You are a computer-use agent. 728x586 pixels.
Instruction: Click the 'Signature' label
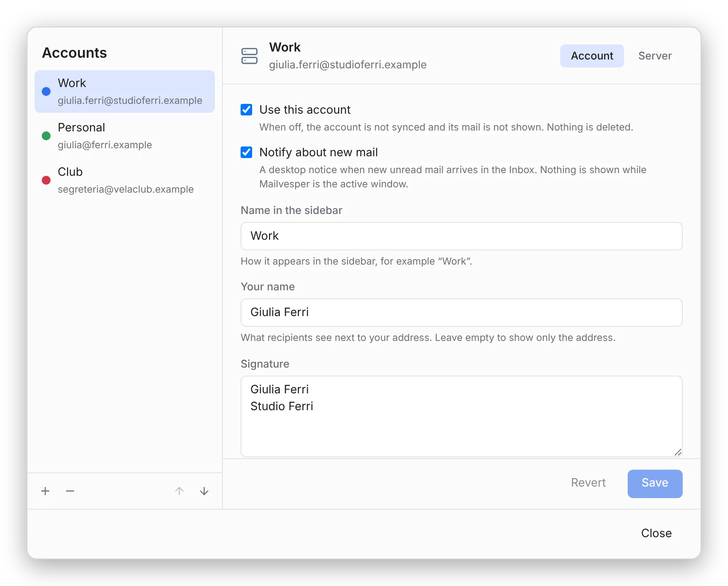pyautogui.click(x=265, y=364)
